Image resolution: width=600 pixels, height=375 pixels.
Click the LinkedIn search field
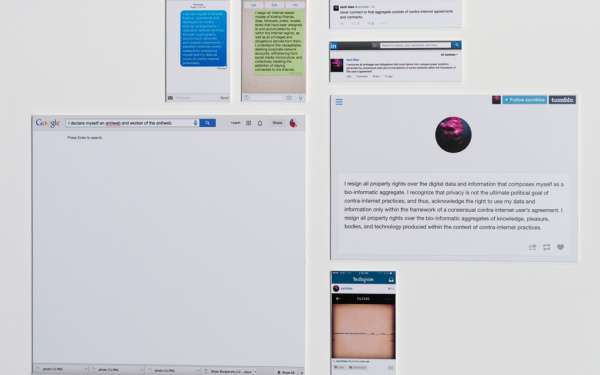point(415,45)
